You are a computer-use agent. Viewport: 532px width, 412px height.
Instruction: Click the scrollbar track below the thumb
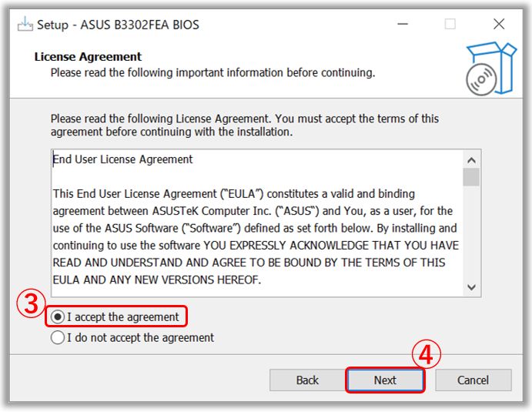(471, 233)
